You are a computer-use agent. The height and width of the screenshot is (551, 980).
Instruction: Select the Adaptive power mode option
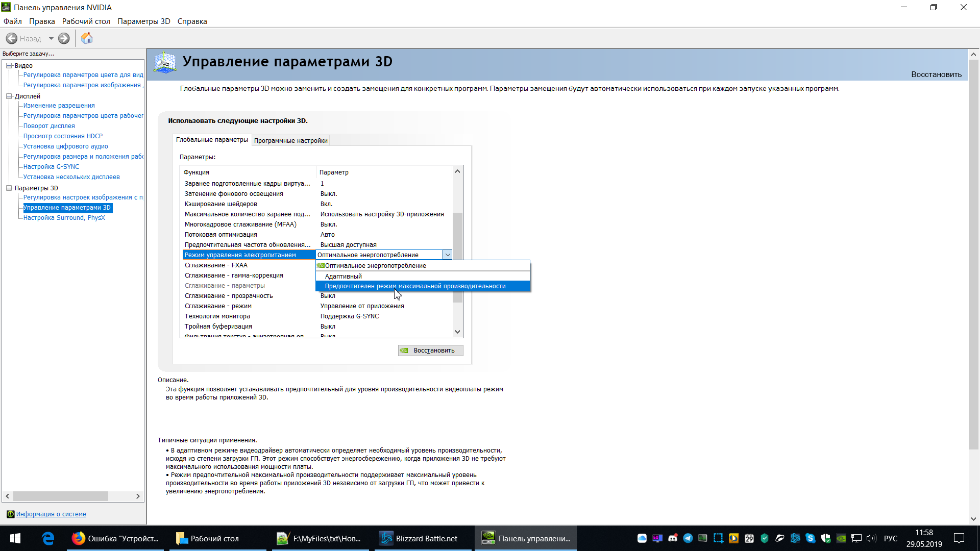tap(343, 276)
